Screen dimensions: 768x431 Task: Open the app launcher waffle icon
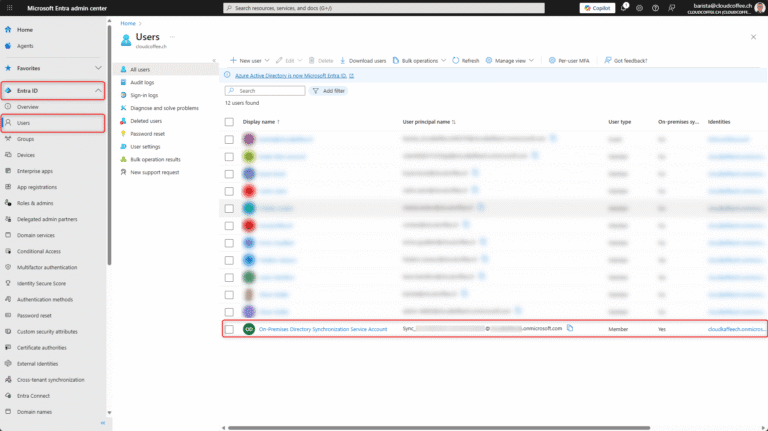tap(9, 8)
